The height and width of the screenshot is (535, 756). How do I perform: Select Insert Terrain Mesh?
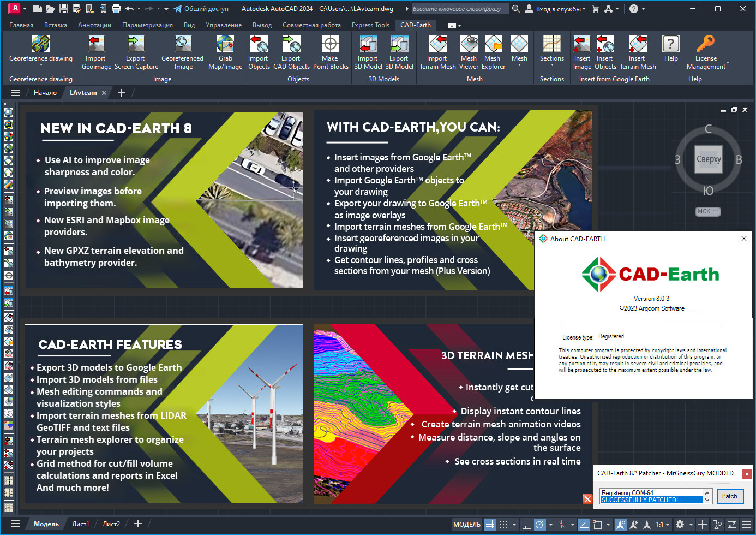pos(638,52)
